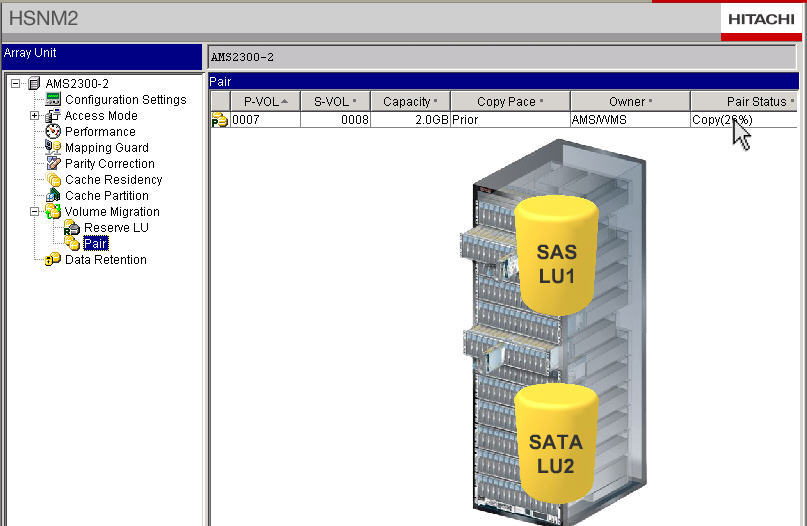
Task: Click the Performance gauge icon
Action: pos(52,131)
